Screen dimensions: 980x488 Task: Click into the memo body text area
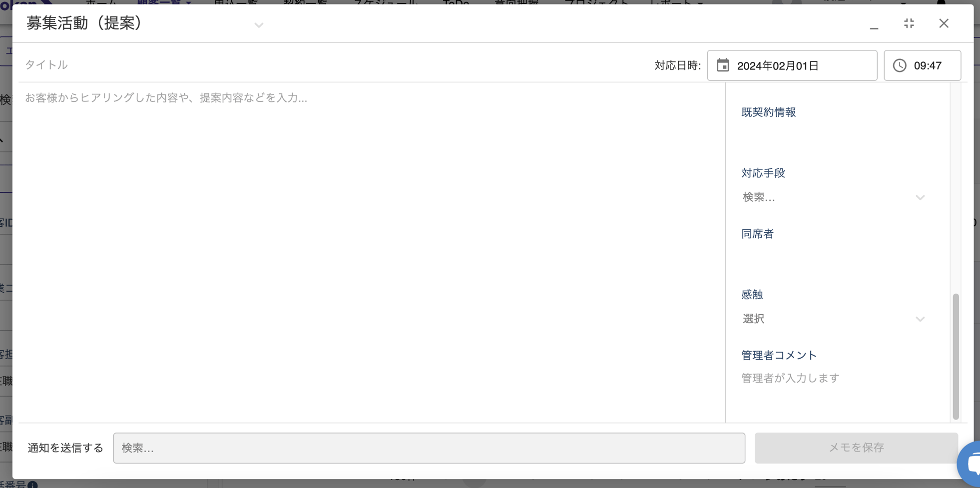[370, 250]
